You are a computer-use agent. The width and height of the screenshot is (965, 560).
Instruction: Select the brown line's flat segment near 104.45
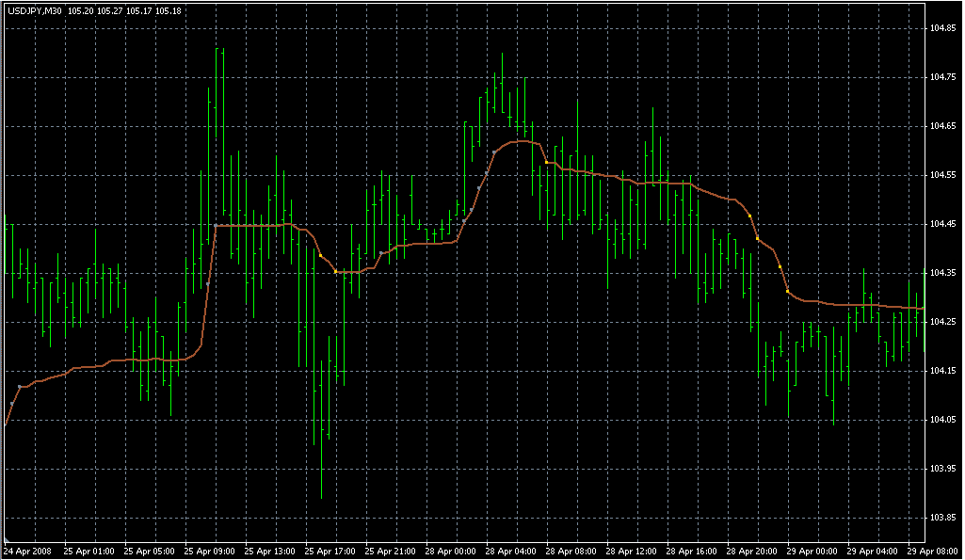[x=249, y=226]
